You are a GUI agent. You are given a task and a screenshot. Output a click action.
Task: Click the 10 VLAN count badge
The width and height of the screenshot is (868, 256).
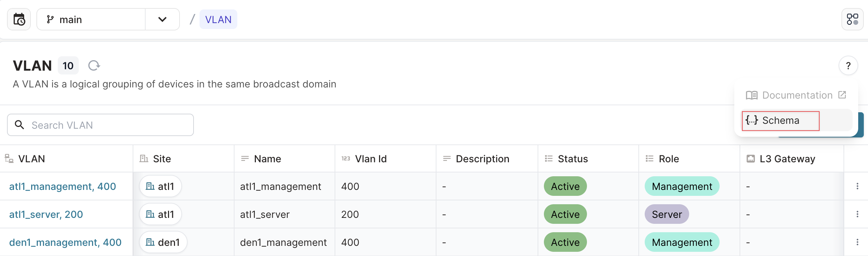coord(68,65)
